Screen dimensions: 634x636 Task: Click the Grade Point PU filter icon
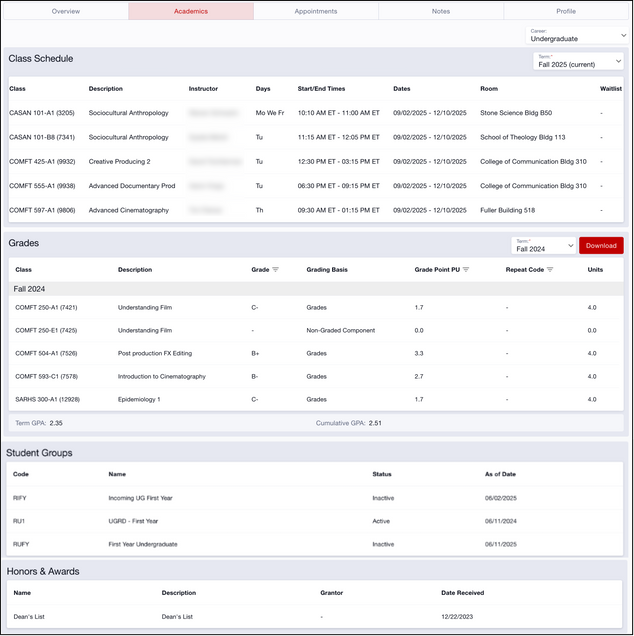coord(466,270)
